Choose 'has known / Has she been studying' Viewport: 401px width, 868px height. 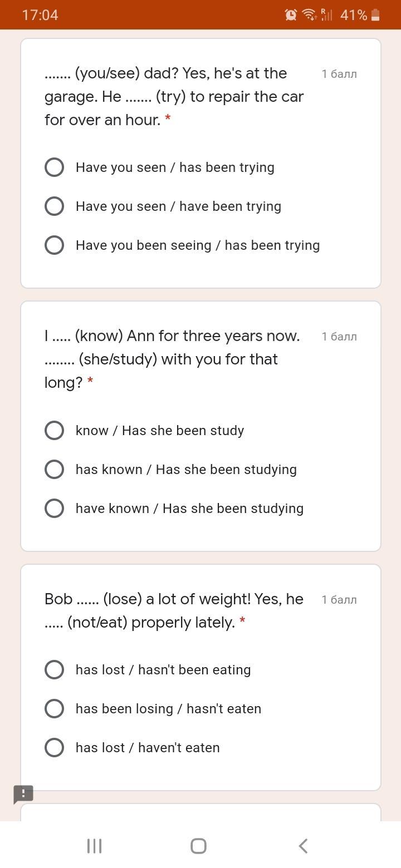55,470
